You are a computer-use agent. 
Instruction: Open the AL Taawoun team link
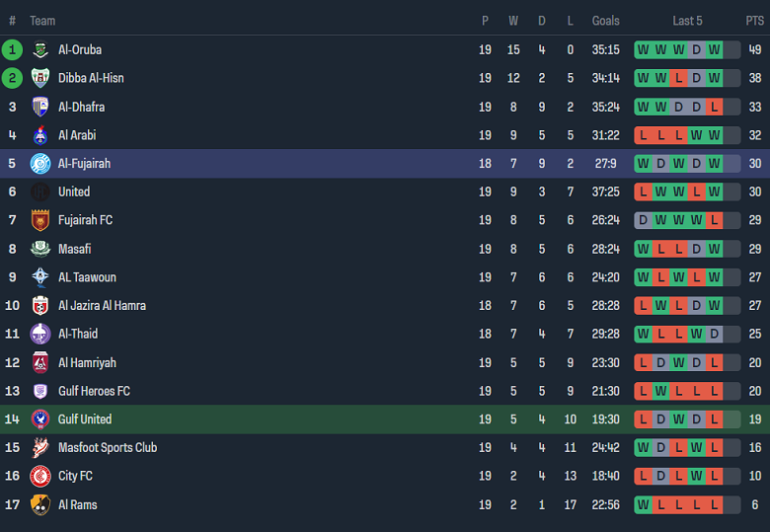pyautogui.click(x=87, y=277)
